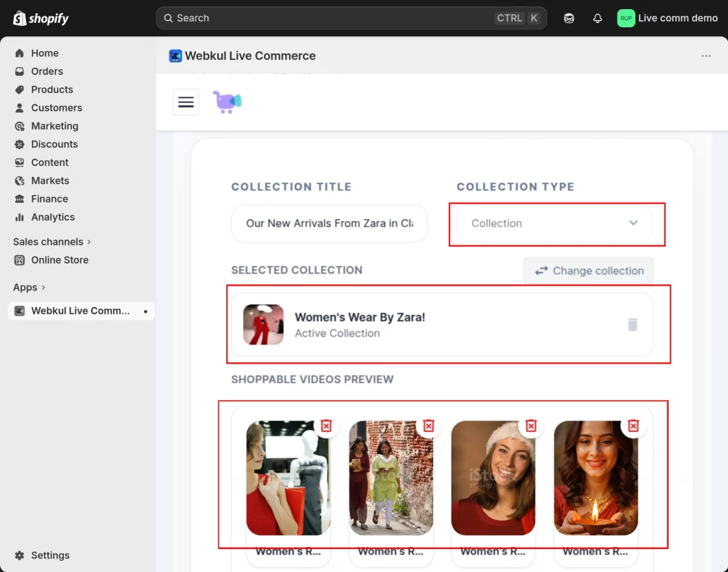This screenshot has width=728, height=572.
Task: Open Customers in sidebar
Action: point(56,107)
